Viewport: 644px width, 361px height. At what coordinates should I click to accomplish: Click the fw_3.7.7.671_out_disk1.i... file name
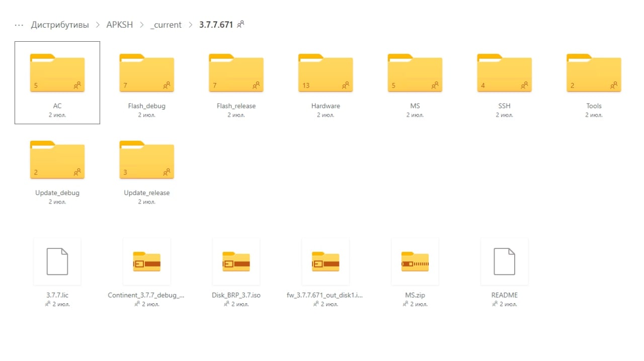click(x=326, y=295)
